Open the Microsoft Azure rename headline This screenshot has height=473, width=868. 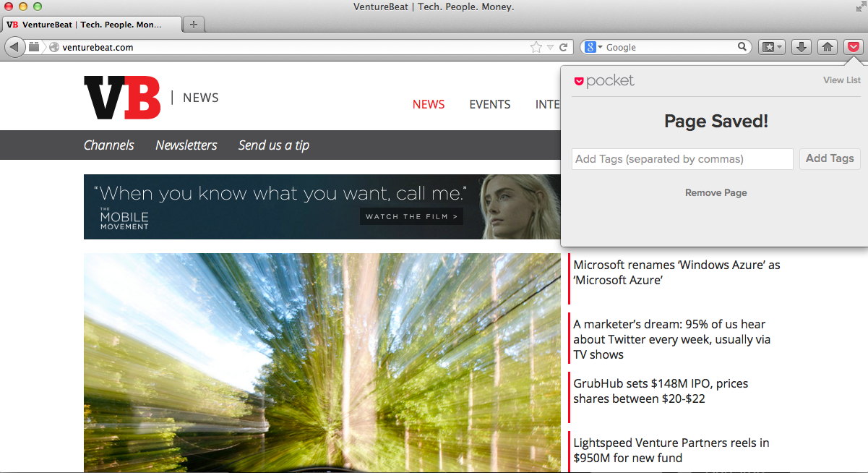(676, 273)
